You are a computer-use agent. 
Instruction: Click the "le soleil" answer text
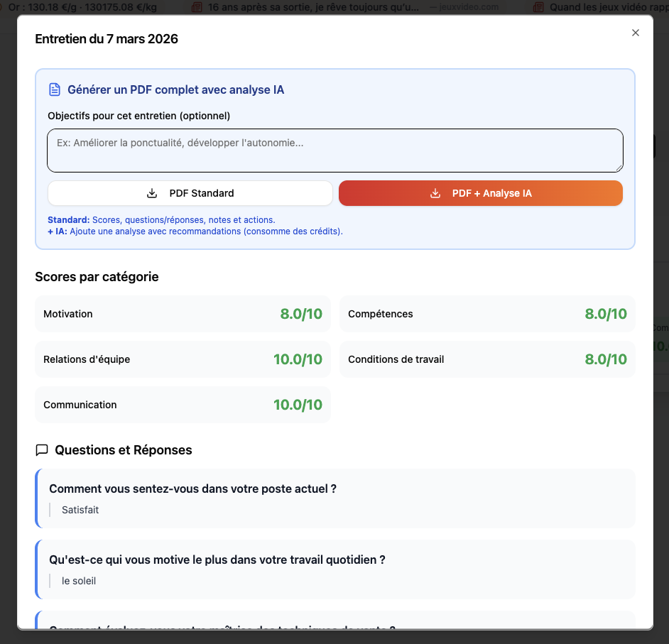79,581
